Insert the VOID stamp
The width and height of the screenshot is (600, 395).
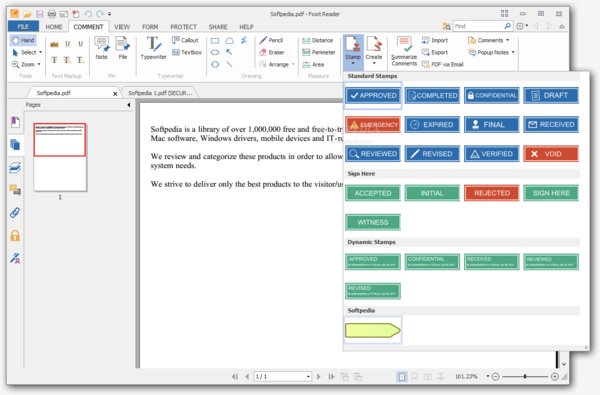coord(551,154)
